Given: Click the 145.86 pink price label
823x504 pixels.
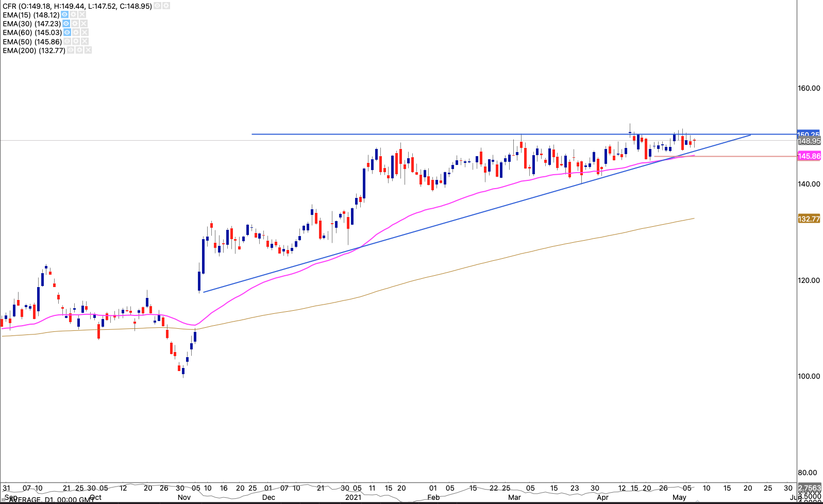Looking at the screenshot, I should coord(809,156).
